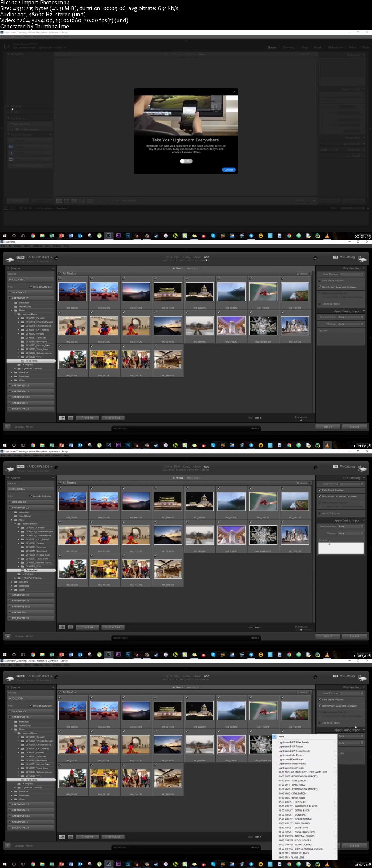The height and width of the screenshot is (868, 372).
Task: Open Premiere Pro from the 00:01:49 frame taskbar
Action: [118, 236]
